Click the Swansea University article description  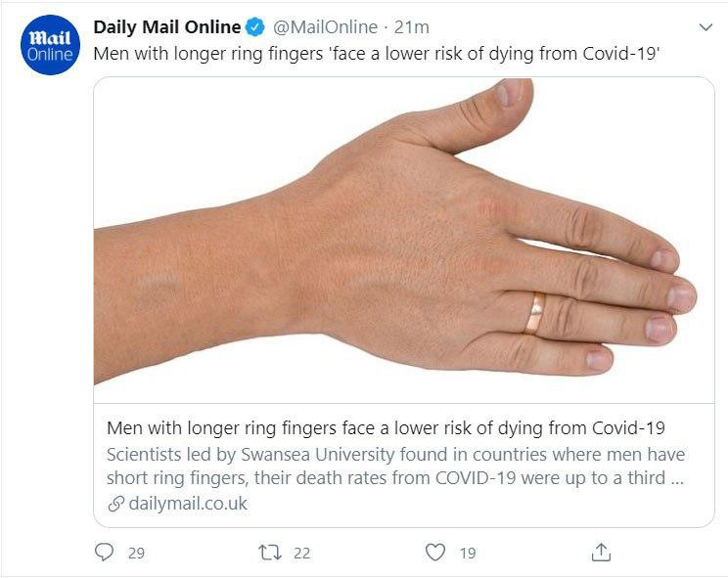pos(395,466)
